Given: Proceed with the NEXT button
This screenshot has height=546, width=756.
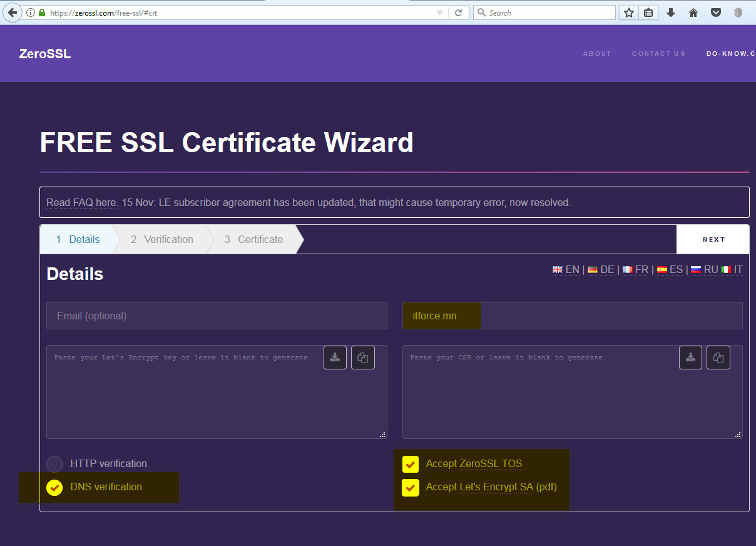Looking at the screenshot, I should (x=713, y=239).
